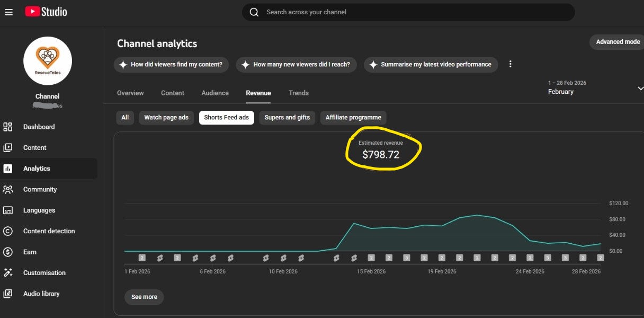Viewport: 644px width, 318px height.
Task: Ask "How many new viewers did I reach?"
Action: tap(297, 65)
